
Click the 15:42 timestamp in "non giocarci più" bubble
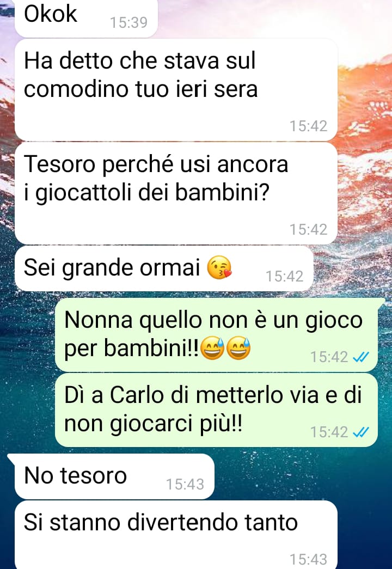[x=329, y=432]
